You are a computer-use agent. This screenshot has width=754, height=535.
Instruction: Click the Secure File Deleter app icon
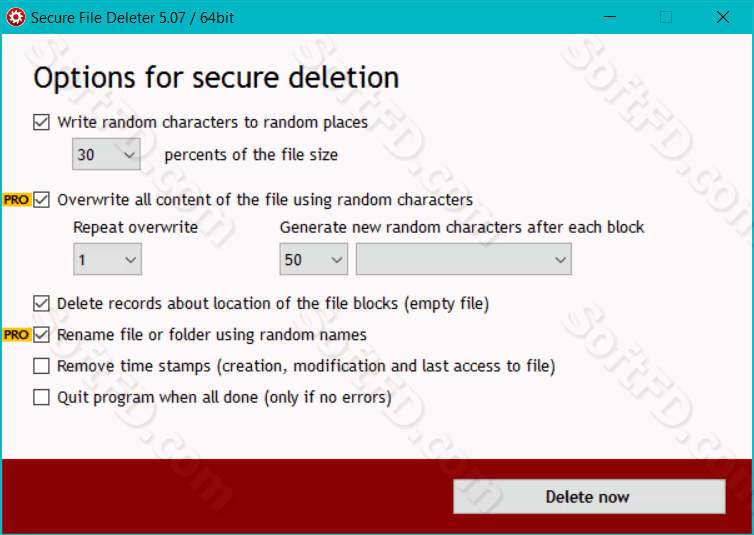click(15, 18)
